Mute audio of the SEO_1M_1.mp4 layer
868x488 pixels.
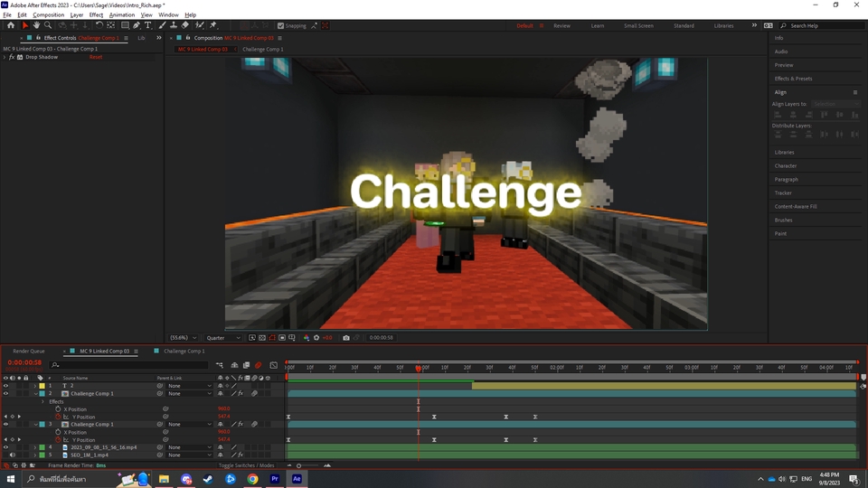[x=12, y=455]
